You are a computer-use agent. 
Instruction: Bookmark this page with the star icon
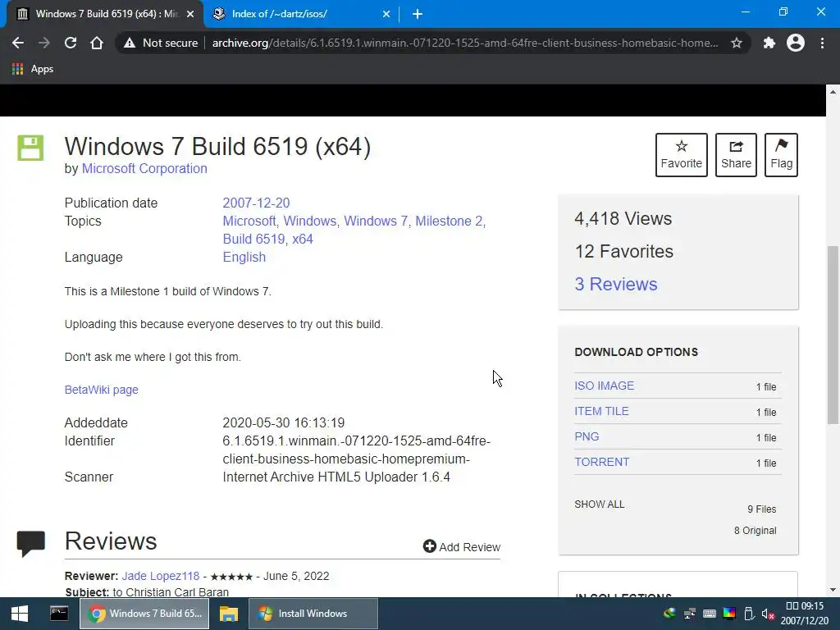click(737, 43)
